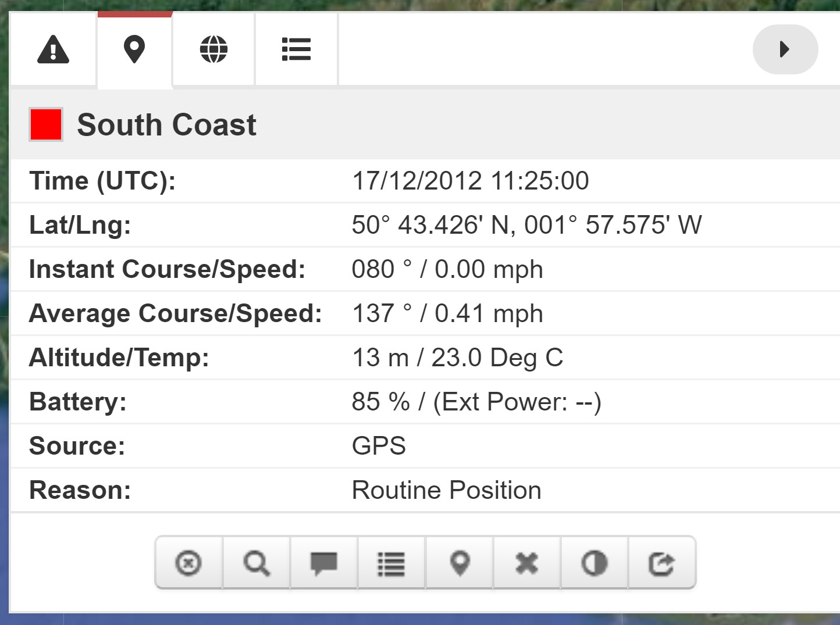Click the Average Course/Speed: label
Viewport: 840px width, 625px height.
click(175, 314)
